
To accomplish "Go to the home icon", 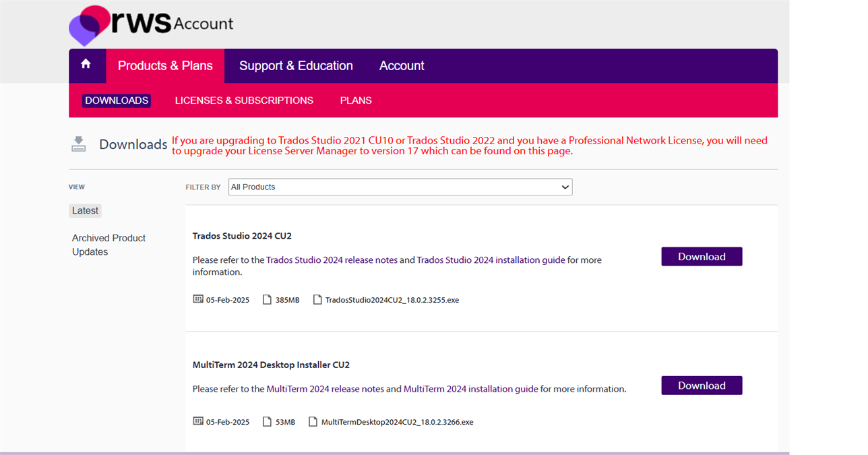I will pos(86,64).
